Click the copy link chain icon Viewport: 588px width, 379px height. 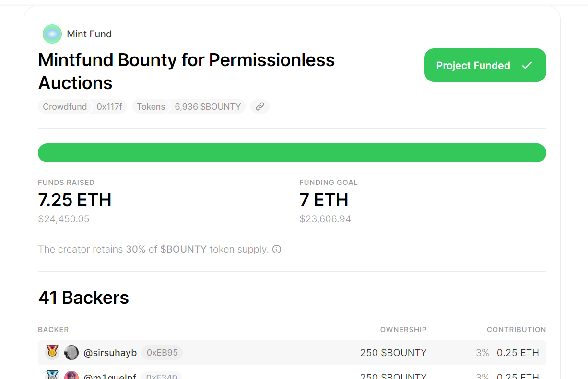(x=260, y=106)
